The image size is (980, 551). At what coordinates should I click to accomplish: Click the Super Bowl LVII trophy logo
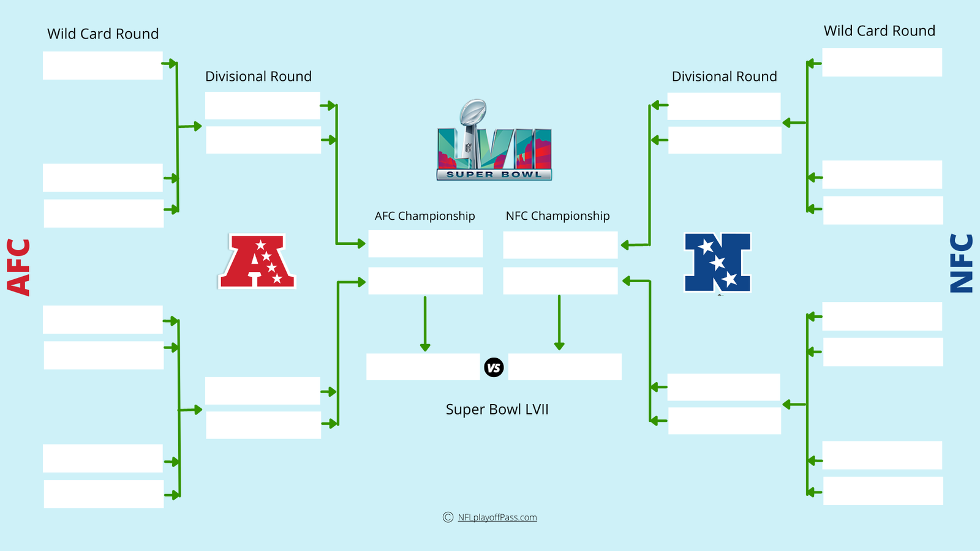(x=494, y=140)
